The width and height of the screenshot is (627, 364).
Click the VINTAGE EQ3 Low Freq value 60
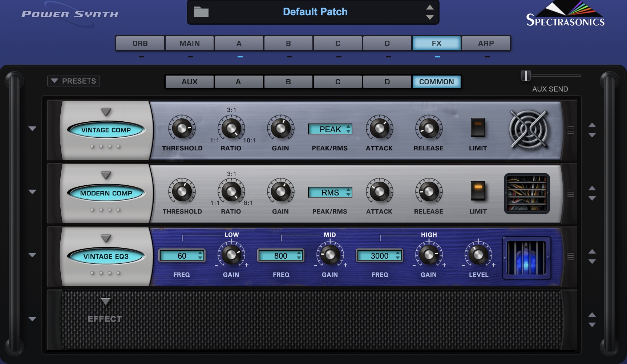(182, 256)
